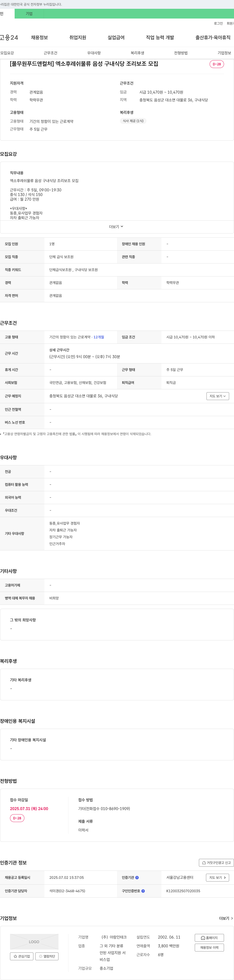Open 취업지원 main menu
The image size is (234, 980).
[78, 38]
